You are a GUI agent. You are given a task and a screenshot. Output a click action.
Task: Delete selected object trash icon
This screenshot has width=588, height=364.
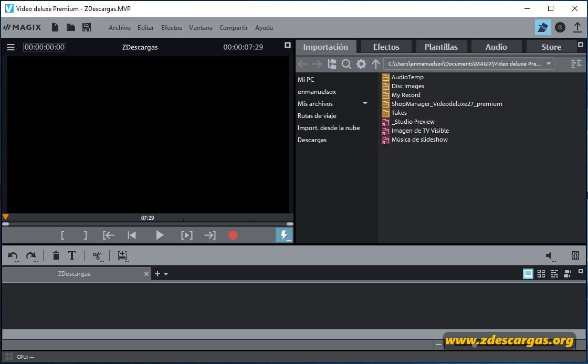pyautogui.click(x=56, y=256)
